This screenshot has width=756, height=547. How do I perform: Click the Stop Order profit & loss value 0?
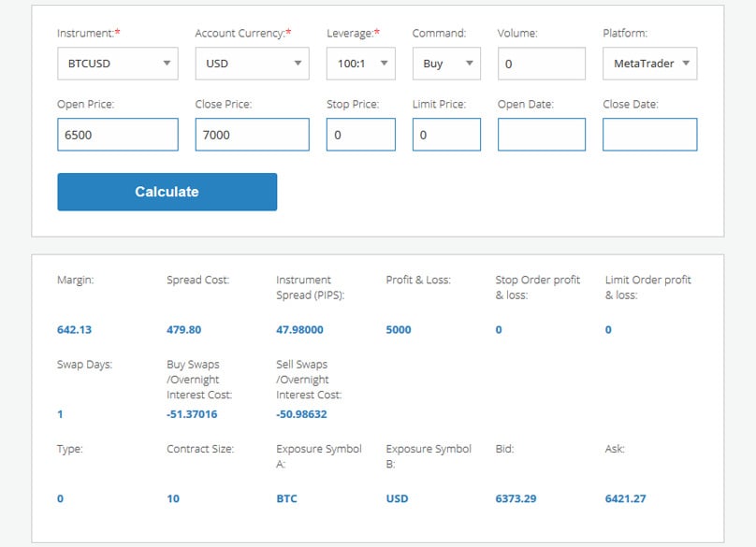point(499,330)
